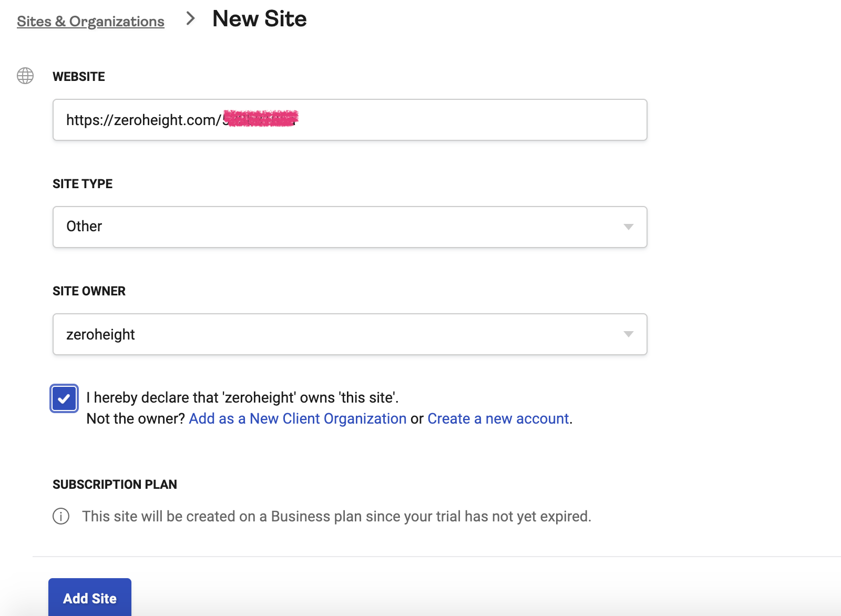Focus the Website URL input field
The image size is (841, 616).
[350, 120]
